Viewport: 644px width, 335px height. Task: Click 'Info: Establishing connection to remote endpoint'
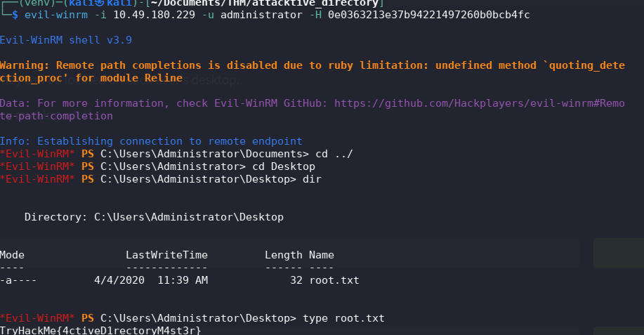point(151,141)
